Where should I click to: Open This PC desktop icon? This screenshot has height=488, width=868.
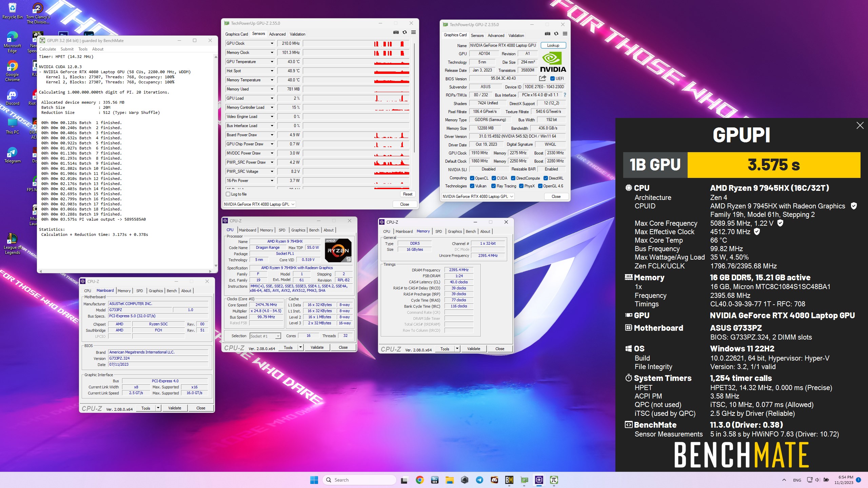[13, 126]
